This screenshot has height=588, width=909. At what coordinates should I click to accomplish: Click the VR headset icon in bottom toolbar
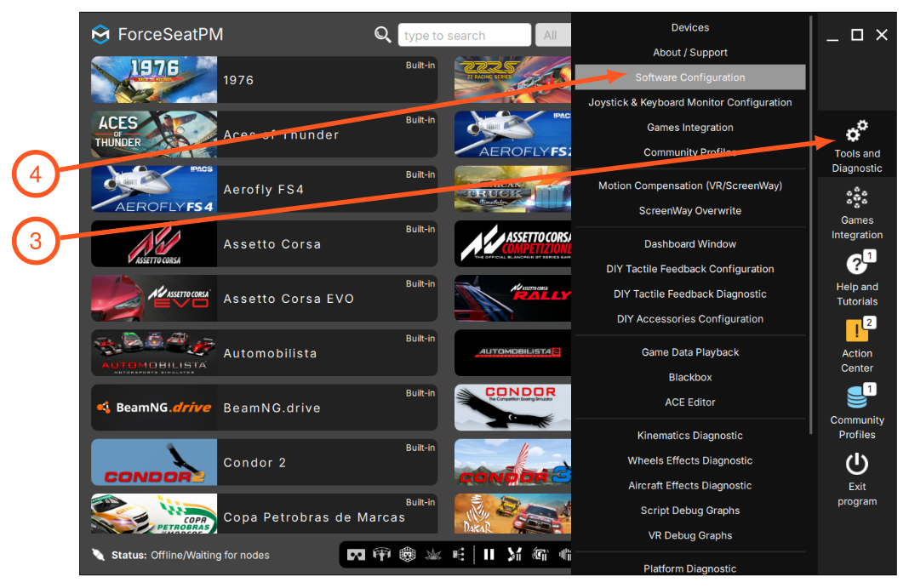pyautogui.click(x=356, y=555)
